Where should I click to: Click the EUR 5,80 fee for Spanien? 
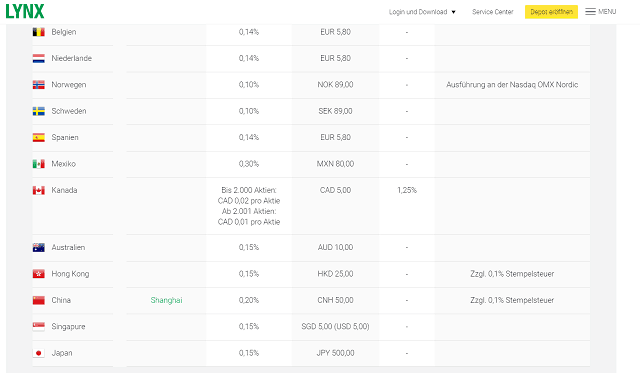[336, 138]
